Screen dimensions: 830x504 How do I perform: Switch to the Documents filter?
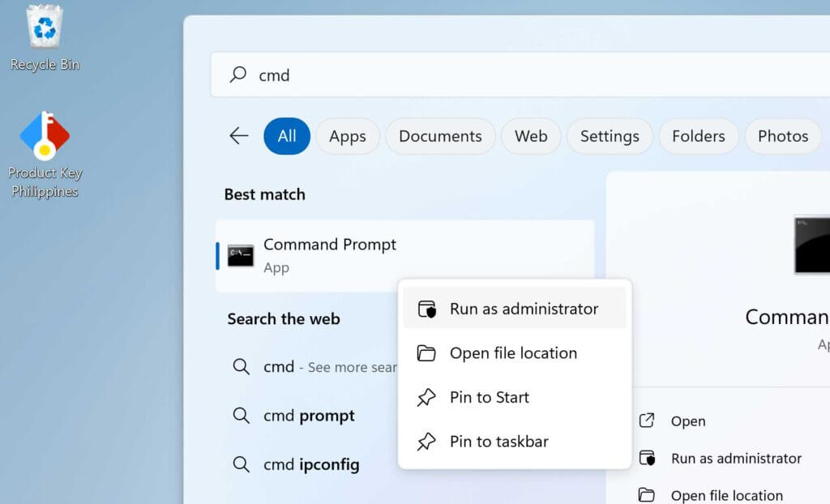(x=440, y=136)
